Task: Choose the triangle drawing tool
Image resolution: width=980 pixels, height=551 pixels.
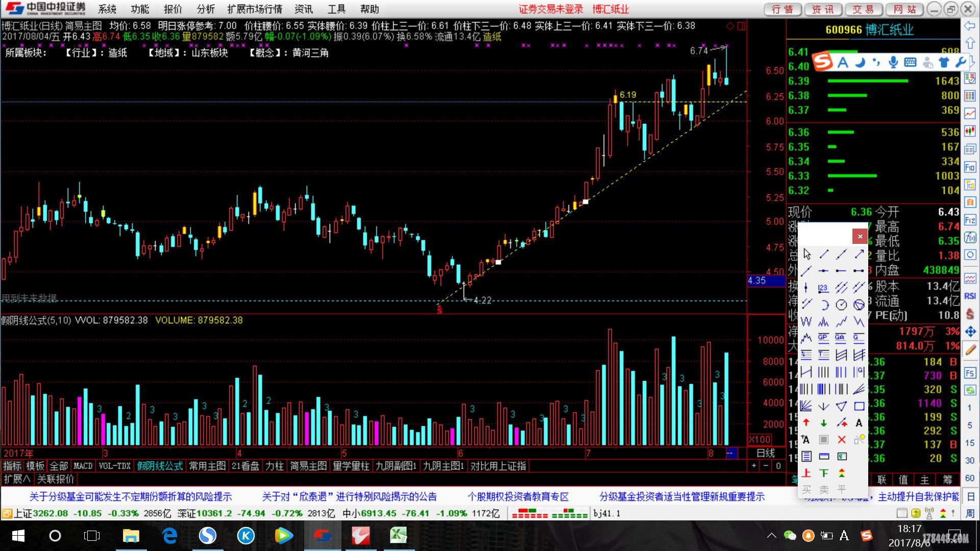Action: pos(841,406)
